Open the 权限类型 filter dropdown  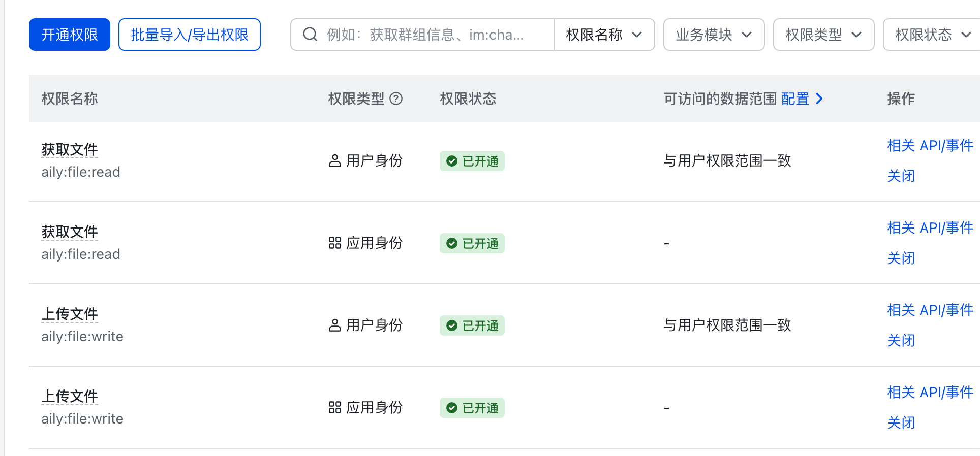pos(823,35)
